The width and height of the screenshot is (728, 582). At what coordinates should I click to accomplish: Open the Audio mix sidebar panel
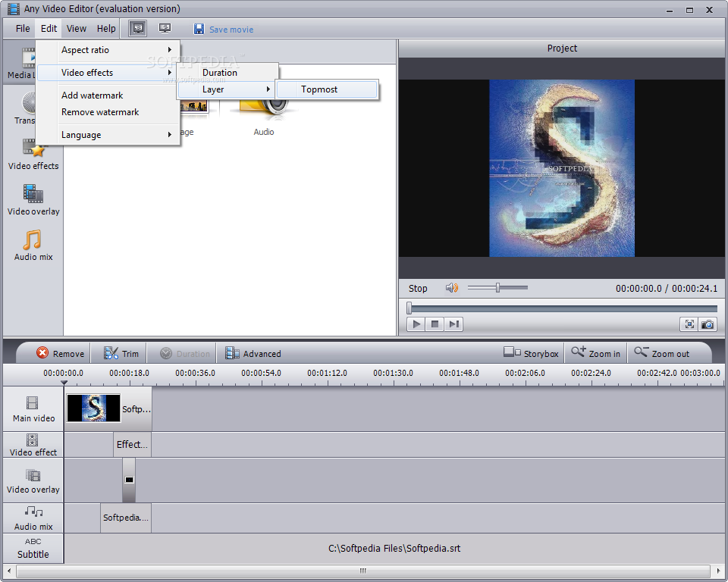tap(33, 245)
